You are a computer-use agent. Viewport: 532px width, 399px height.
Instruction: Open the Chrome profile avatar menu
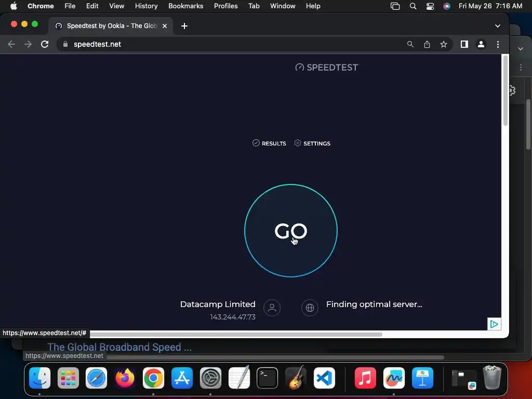481,44
